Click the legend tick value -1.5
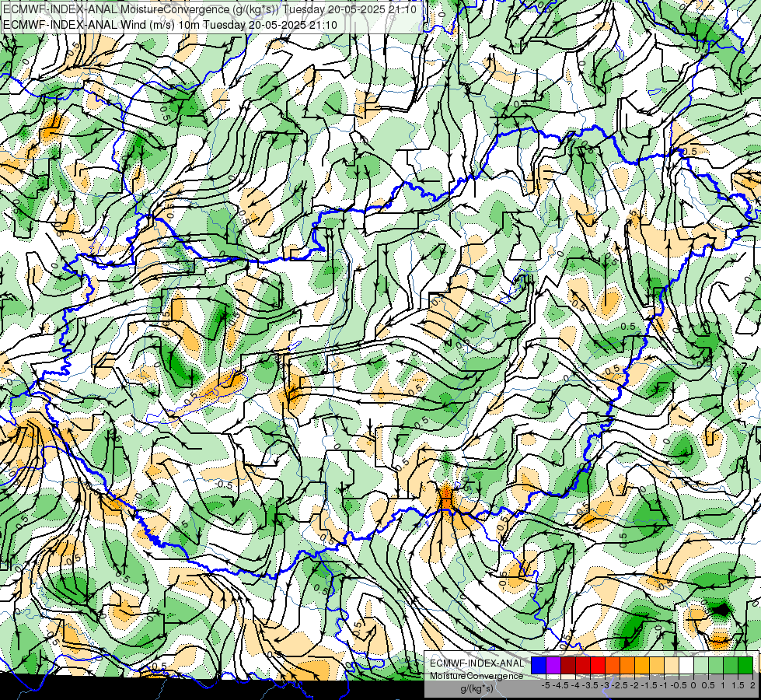Image resolution: width=761 pixels, height=700 pixels. pyautogui.click(x=649, y=685)
